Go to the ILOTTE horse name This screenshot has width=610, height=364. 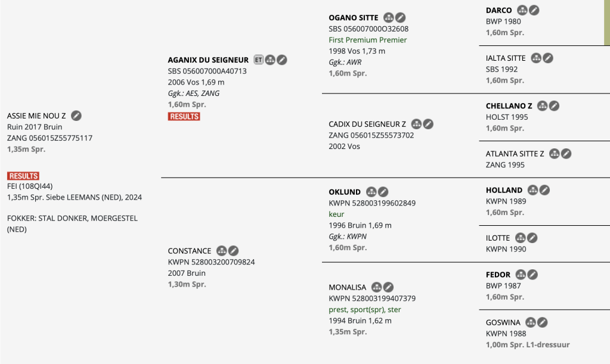tap(498, 238)
